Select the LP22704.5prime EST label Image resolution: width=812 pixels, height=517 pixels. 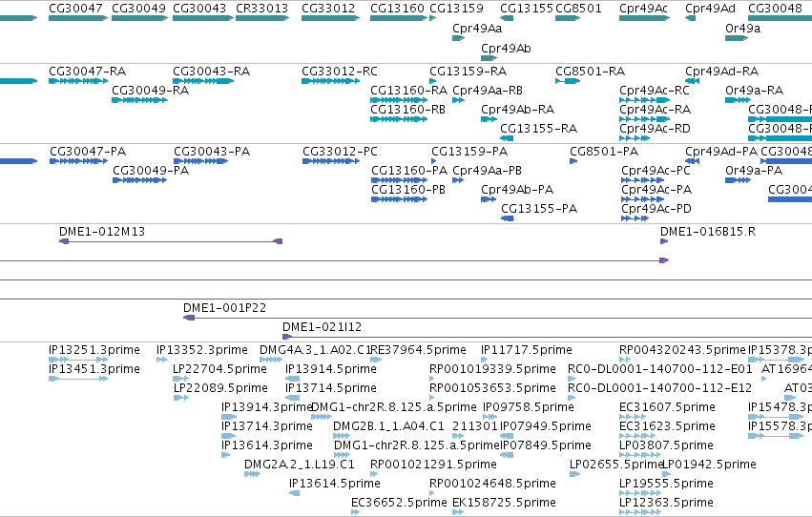(219, 369)
